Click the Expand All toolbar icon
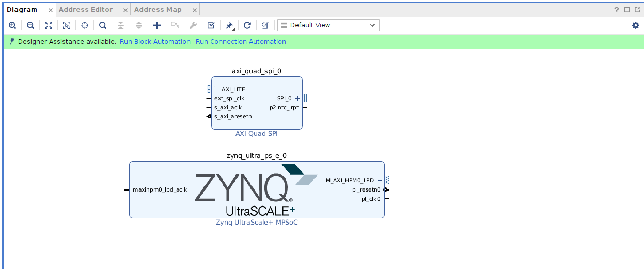 [x=139, y=25]
